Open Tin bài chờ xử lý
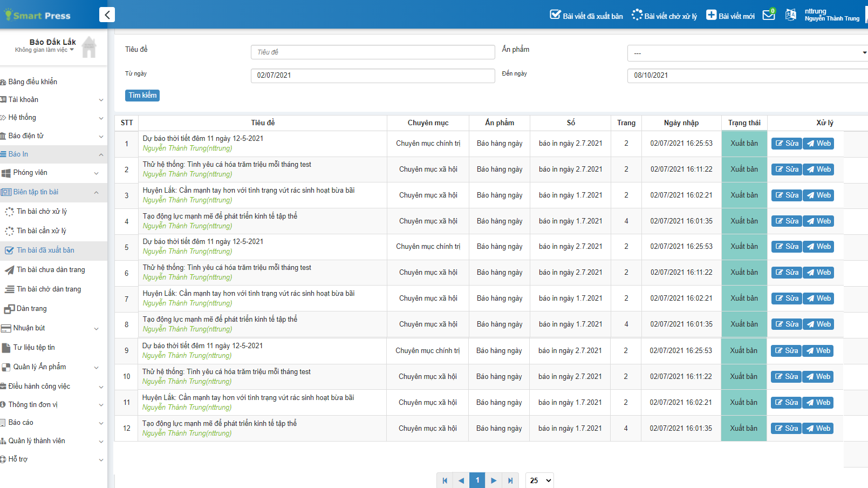The image size is (868, 488). 42,212
